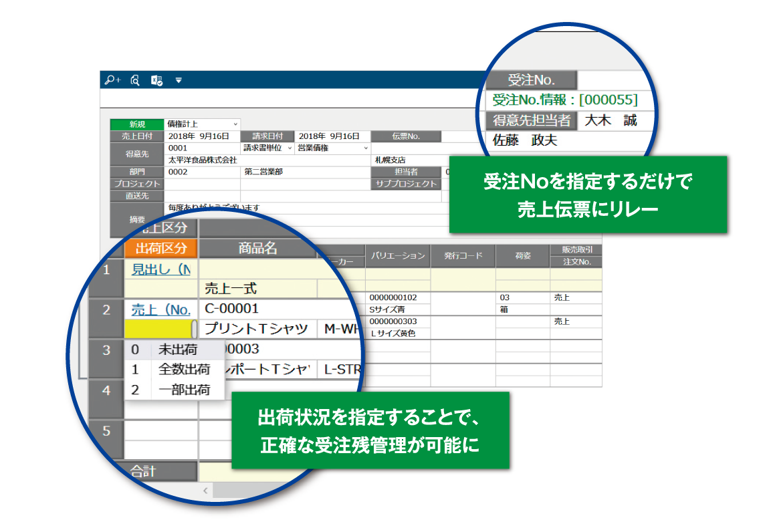The height and width of the screenshot is (532, 773).
Task: Select 一部出荷 from the dropdown list
Action: [175, 390]
